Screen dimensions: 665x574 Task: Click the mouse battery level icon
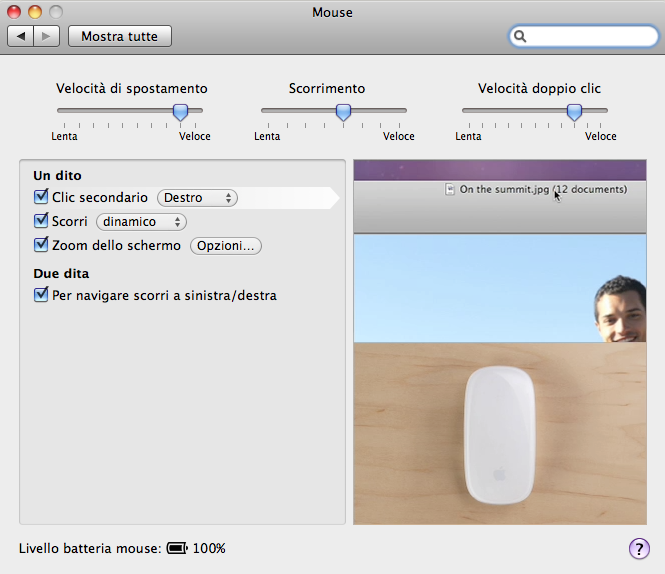click(177, 548)
